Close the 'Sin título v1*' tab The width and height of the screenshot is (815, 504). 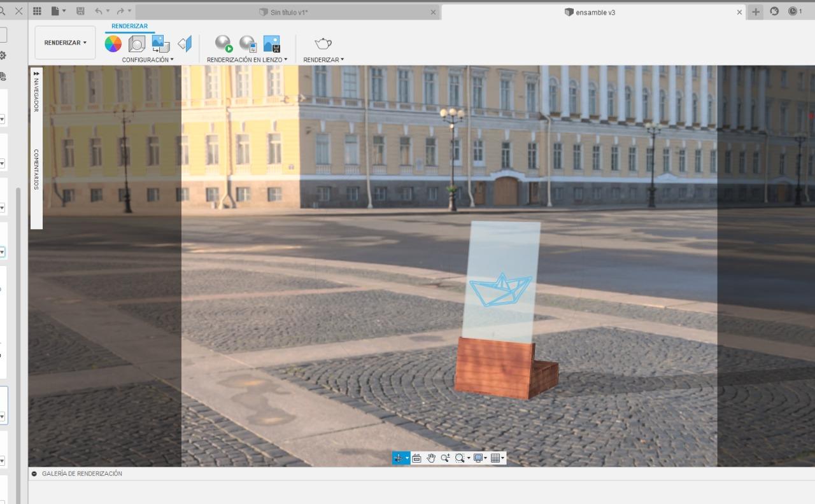434,12
